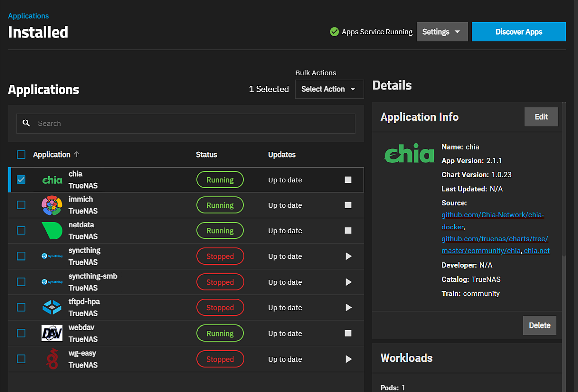Click the syncthing row logo
The height and width of the screenshot is (392, 578).
[52, 256]
